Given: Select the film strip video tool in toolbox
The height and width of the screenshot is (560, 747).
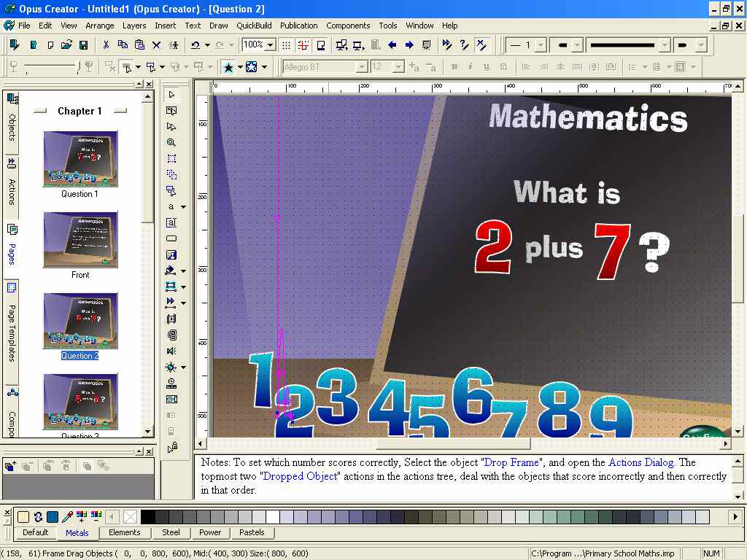Looking at the screenshot, I should (171, 319).
